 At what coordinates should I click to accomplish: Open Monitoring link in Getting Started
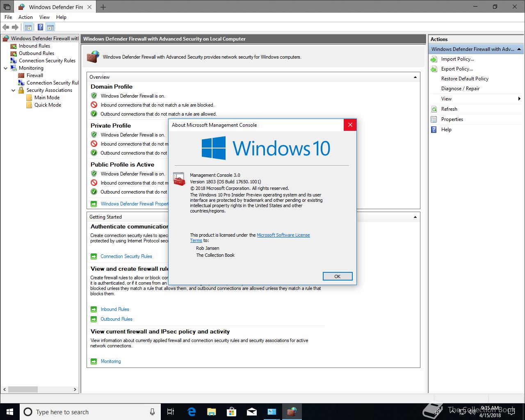(111, 361)
